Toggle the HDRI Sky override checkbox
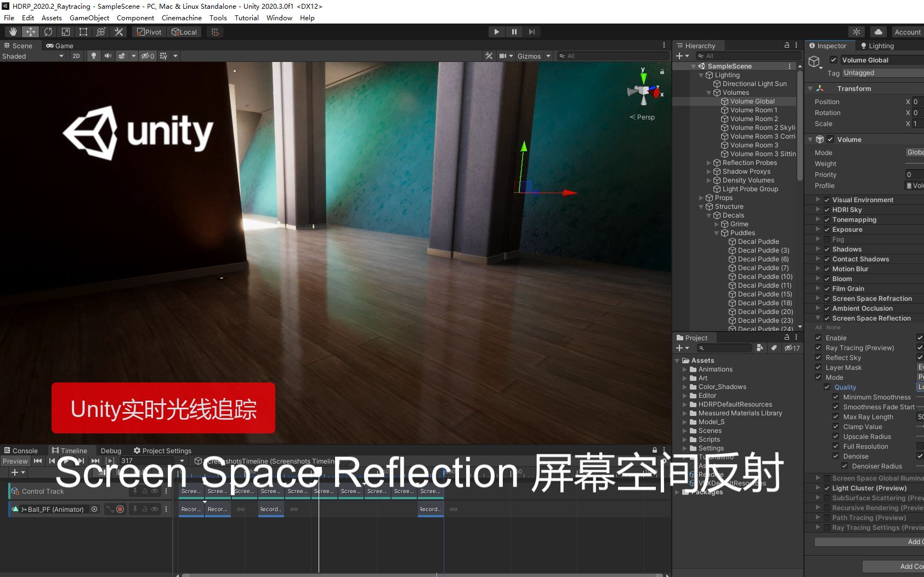 click(827, 210)
